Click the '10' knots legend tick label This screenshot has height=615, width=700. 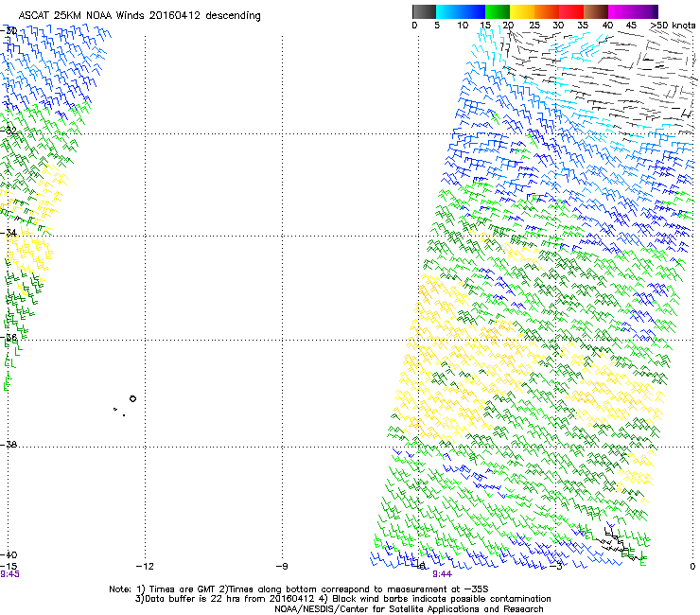click(x=463, y=26)
